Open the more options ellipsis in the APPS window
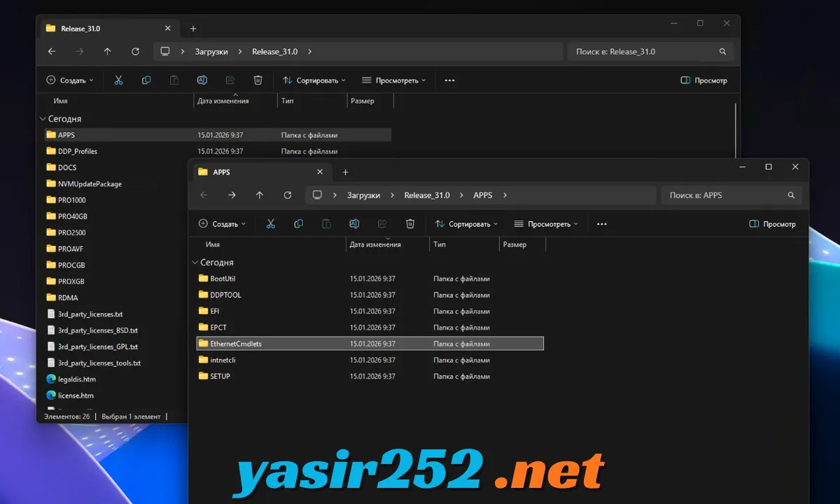Image resolution: width=840 pixels, height=504 pixels. [602, 224]
